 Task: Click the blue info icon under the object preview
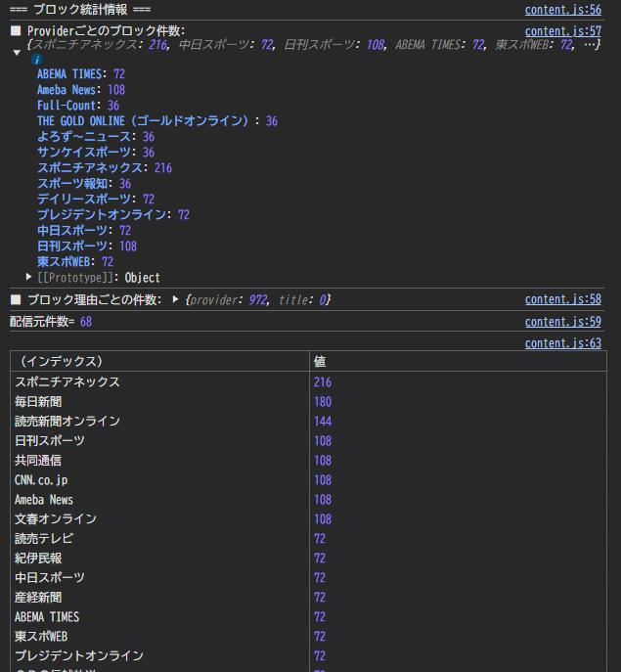37,60
